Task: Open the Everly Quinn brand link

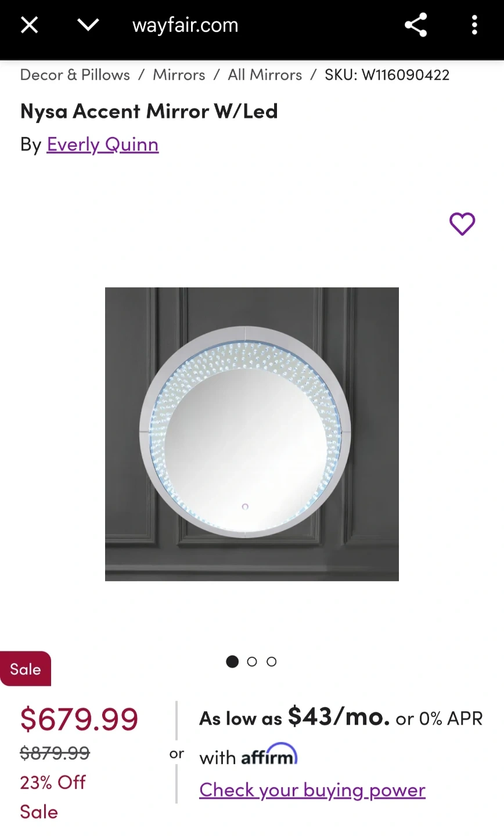Action: click(x=103, y=144)
